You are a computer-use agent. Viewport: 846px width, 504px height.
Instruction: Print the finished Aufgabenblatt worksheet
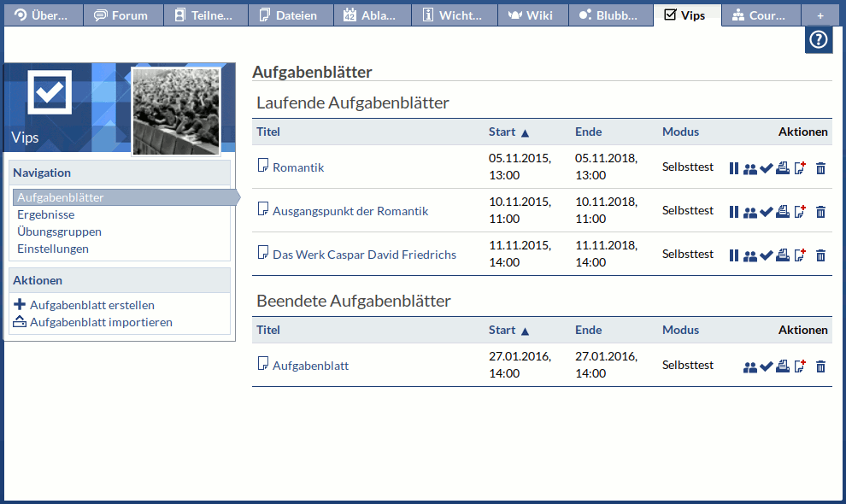click(x=782, y=367)
